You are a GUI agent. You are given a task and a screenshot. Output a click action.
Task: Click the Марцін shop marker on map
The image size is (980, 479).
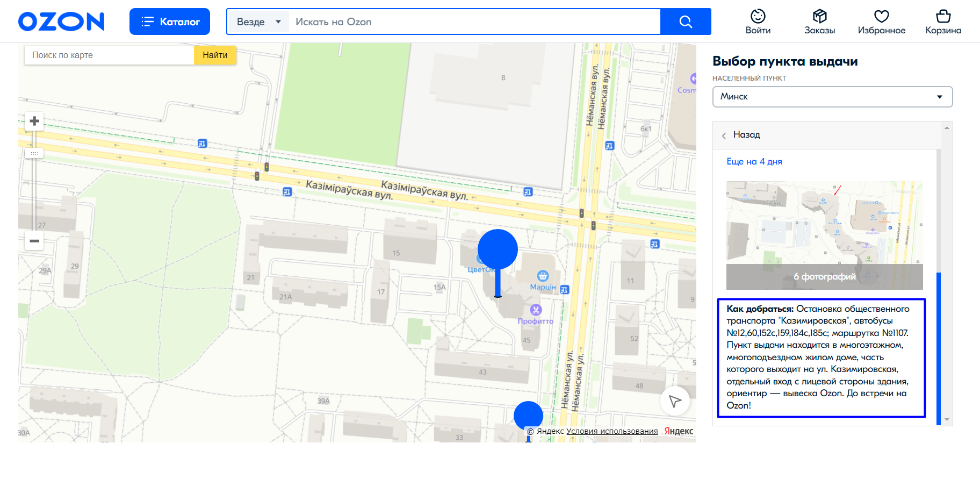coord(543,276)
